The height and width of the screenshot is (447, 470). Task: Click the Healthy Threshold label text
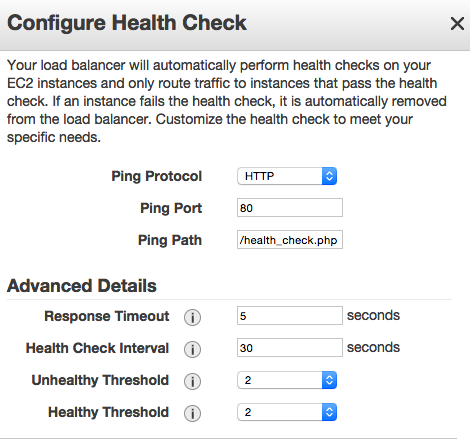pos(108,412)
